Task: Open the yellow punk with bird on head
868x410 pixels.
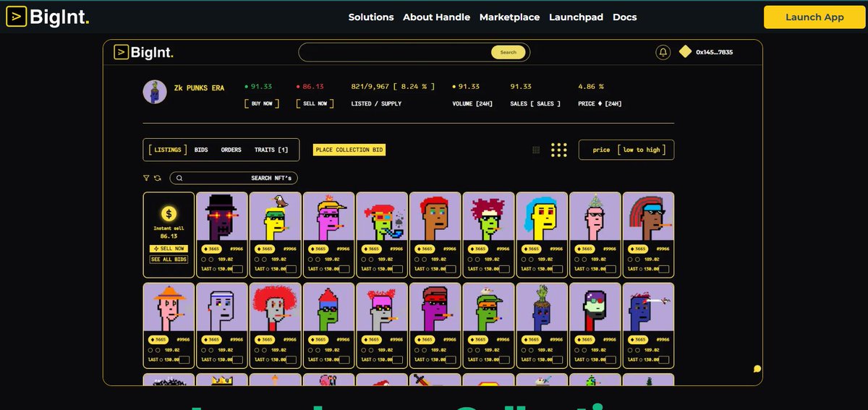Action: tap(276, 216)
